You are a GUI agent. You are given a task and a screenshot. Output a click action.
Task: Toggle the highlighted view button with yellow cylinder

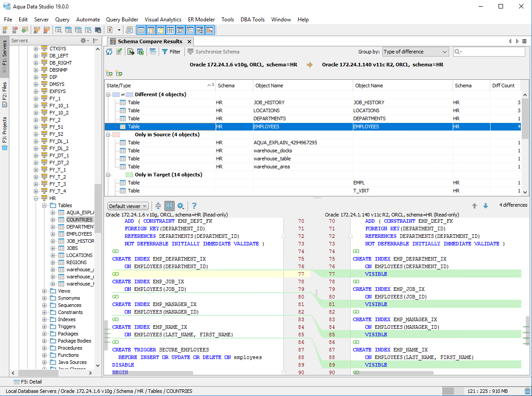(x=160, y=30)
